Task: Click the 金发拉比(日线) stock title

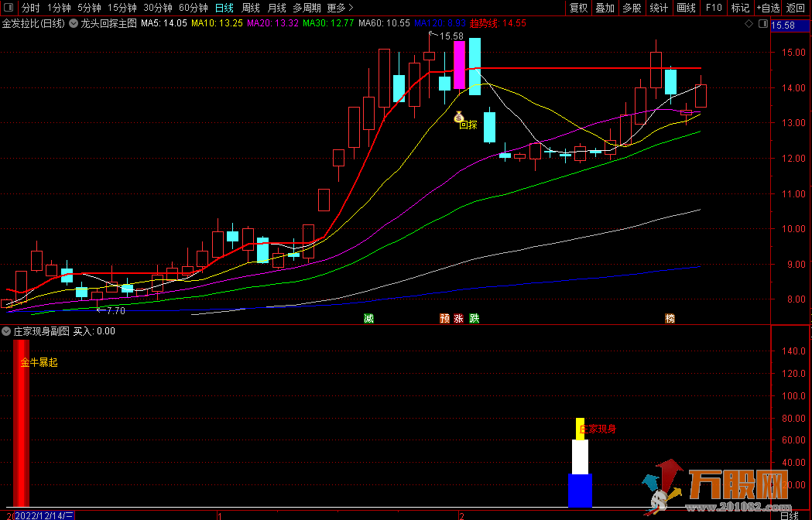Action: pyautogui.click(x=33, y=23)
